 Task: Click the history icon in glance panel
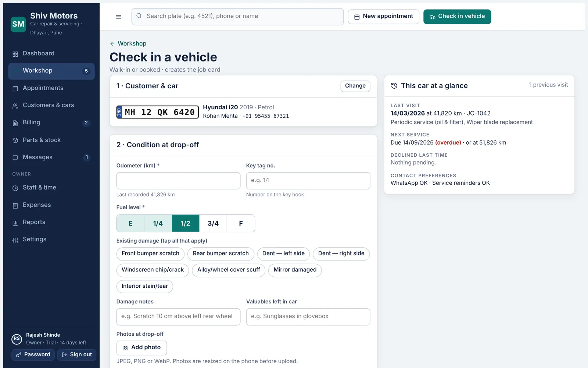coord(394,86)
